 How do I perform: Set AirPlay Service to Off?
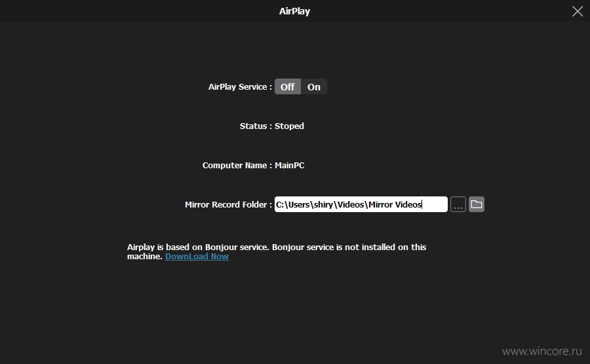click(288, 87)
